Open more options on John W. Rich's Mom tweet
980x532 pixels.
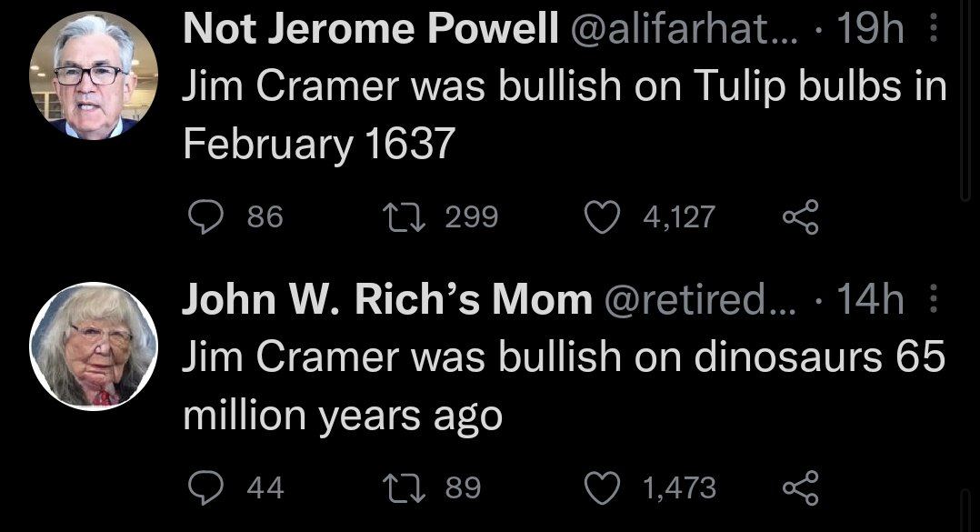pyautogui.click(x=933, y=299)
